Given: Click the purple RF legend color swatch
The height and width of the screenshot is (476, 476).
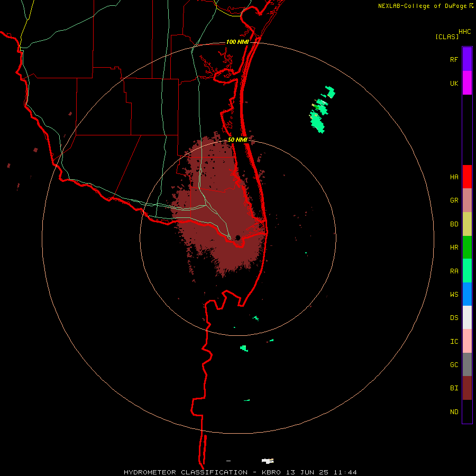Looking at the screenshot, I should tap(467, 59).
